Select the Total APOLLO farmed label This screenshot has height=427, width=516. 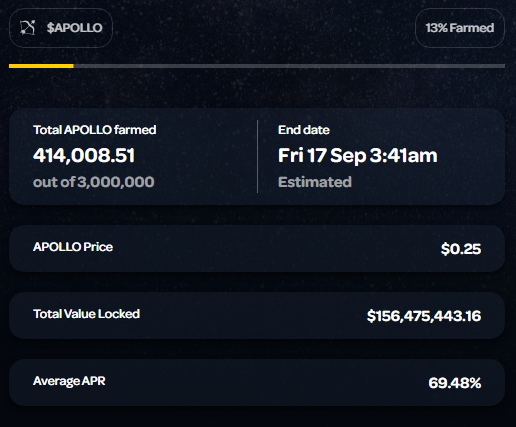[95, 130]
